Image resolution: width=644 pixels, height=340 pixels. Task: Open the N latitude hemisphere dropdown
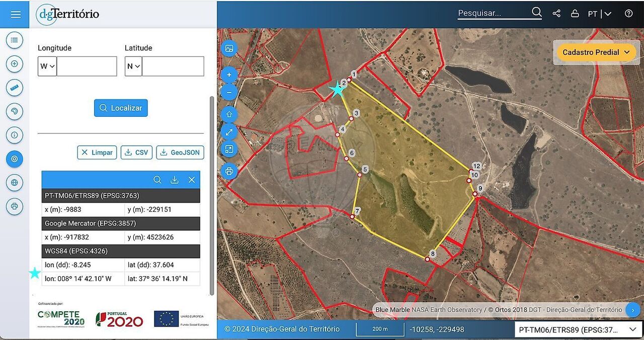133,66
